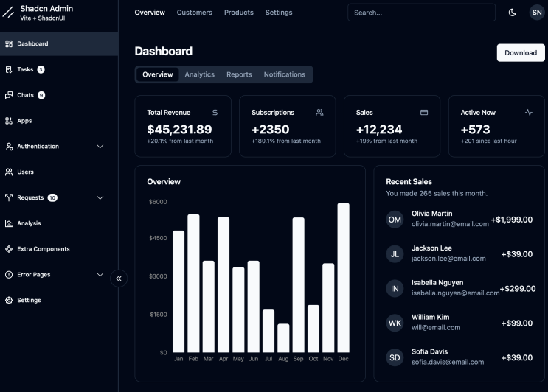Open Products in the top navigation

(x=239, y=13)
